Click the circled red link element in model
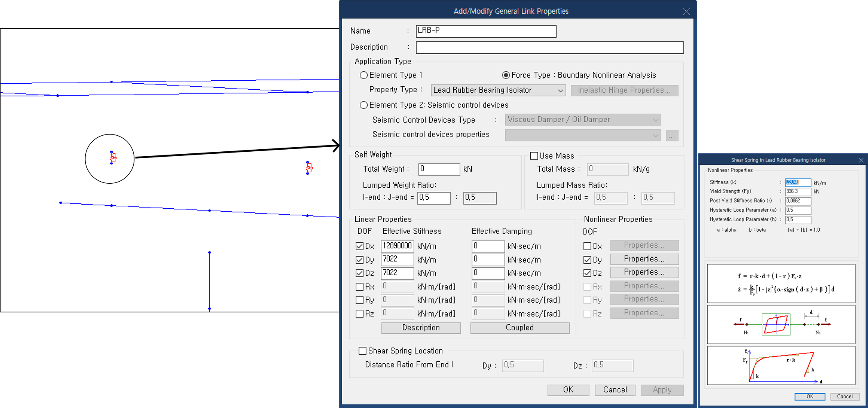 point(113,157)
